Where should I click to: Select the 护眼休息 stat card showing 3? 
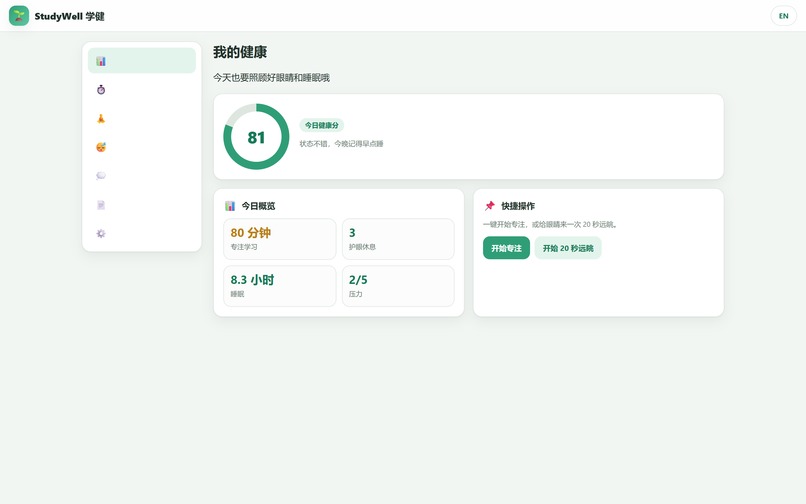coord(398,239)
